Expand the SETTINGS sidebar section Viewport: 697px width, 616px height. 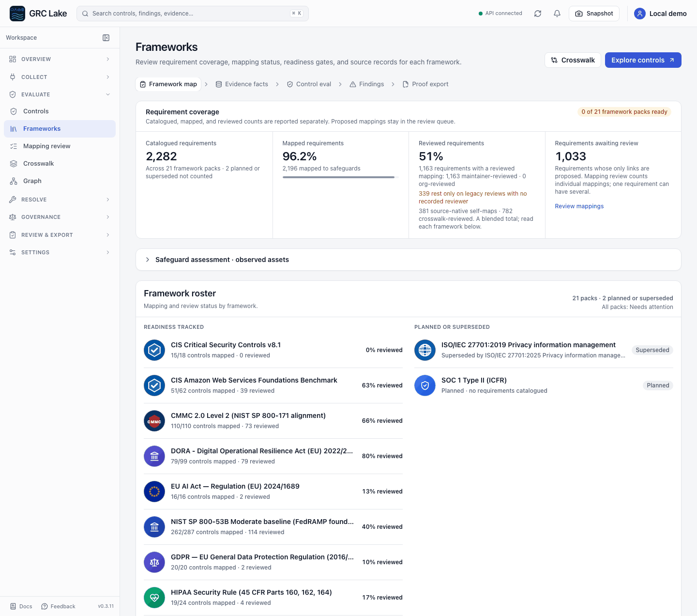tap(60, 252)
